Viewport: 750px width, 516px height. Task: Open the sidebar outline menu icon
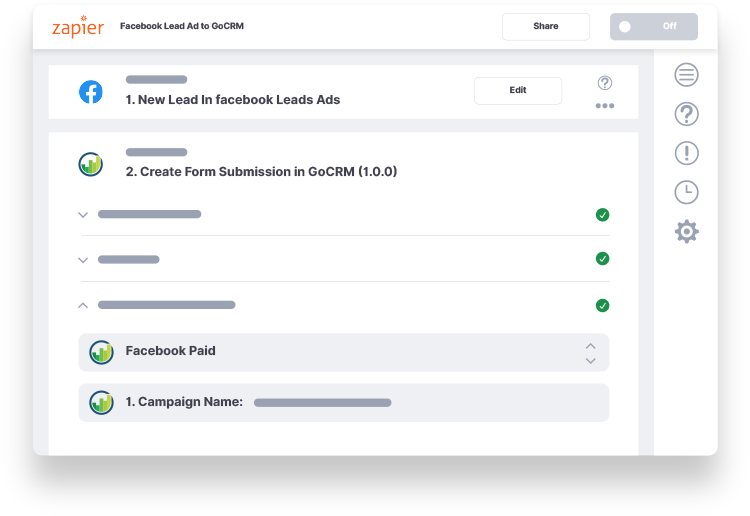coord(686,75)
